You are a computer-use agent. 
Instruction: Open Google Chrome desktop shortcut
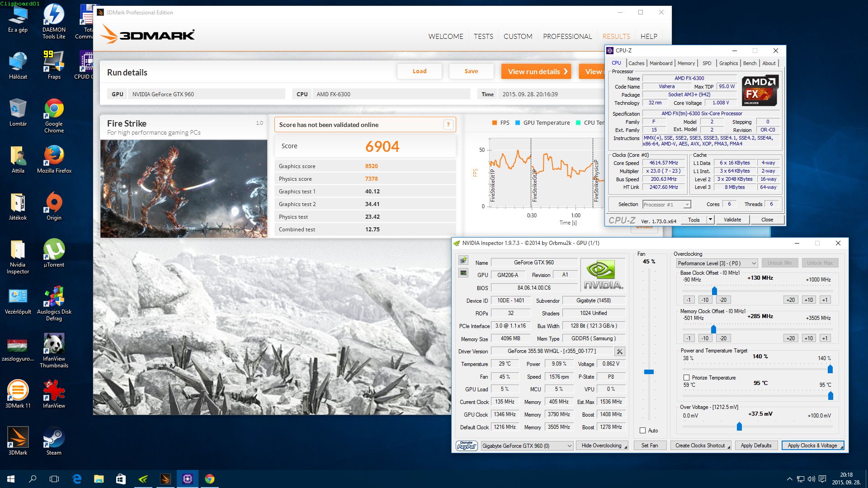pos(54,116)
